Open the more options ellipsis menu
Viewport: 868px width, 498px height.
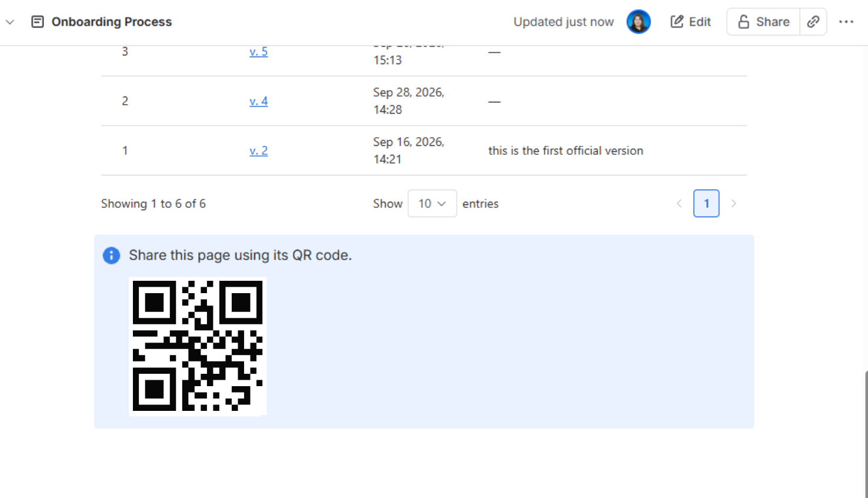pos(846,22)
